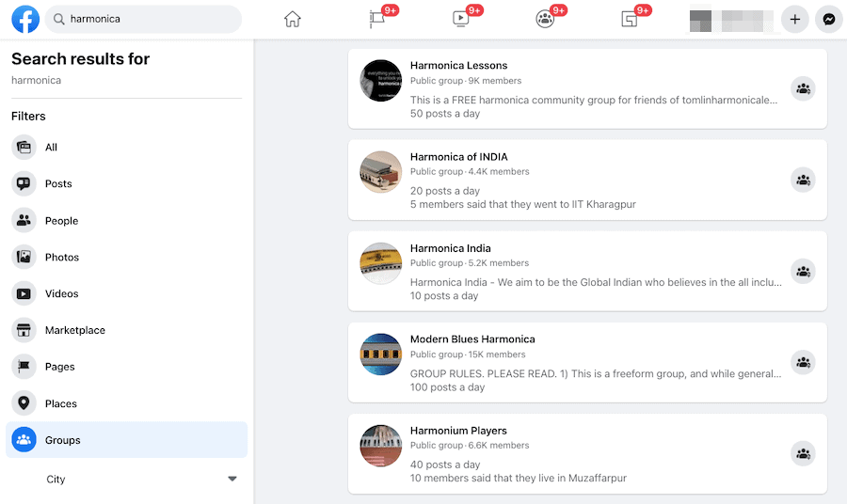
Task: Open the Gaming icon in top bar
Action: (x=629, y=19)
